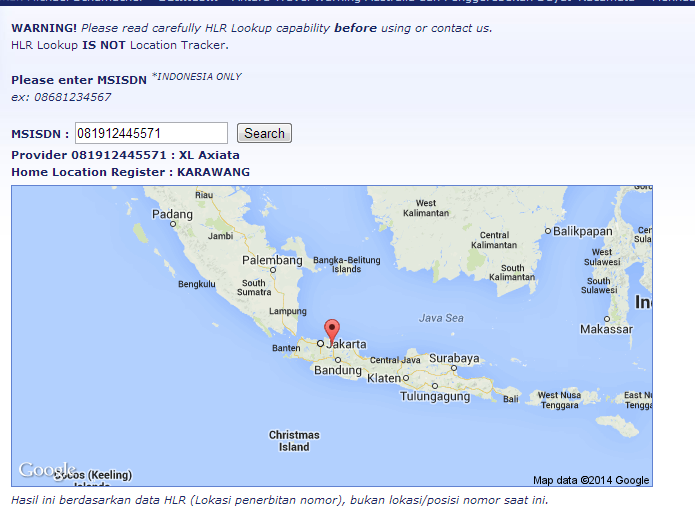
Task: Click the Riau province label
Action: tap(204, 195)
